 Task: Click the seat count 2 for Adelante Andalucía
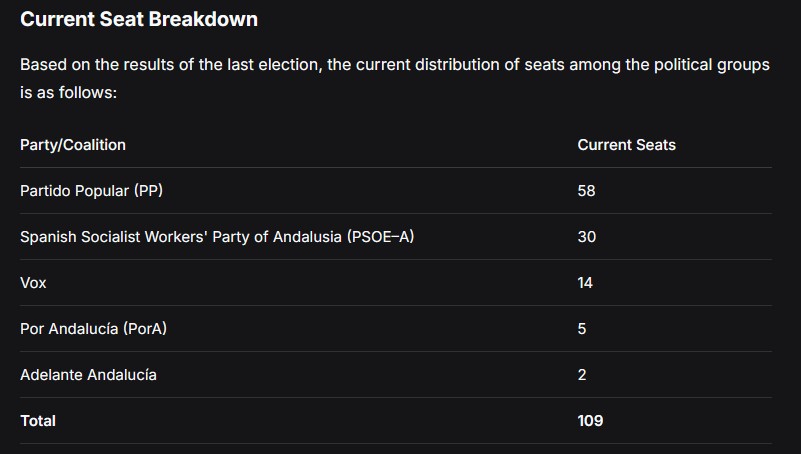pyautogui.click(x=582, y=375)
